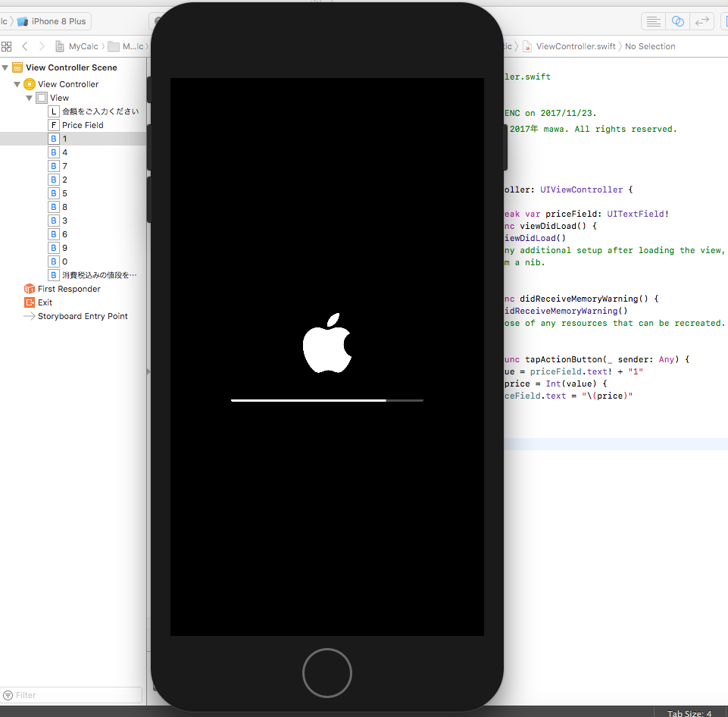Go forward with the right navigation arrow
The image size is (728, 717).
pos(42,46)
